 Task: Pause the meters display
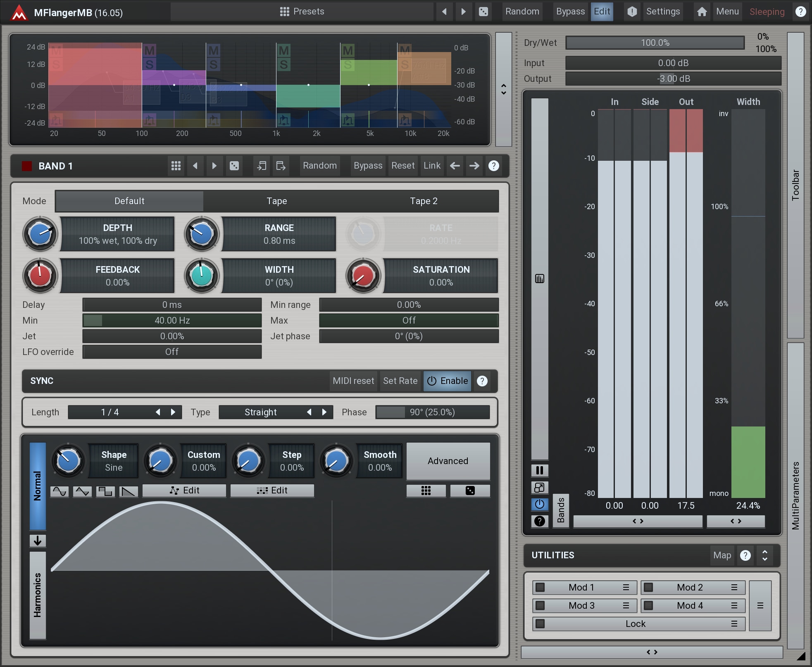point(539,470)
